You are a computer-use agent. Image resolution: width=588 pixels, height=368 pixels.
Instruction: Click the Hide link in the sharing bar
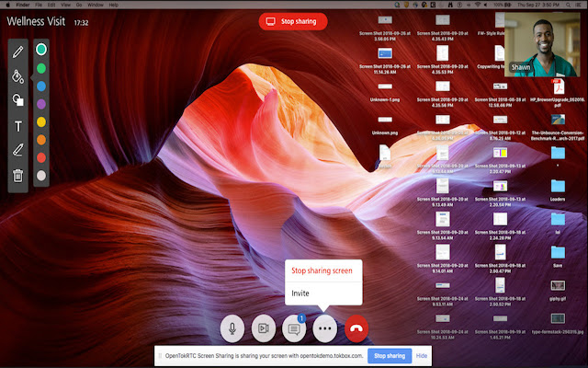click(x=422, y=355)
